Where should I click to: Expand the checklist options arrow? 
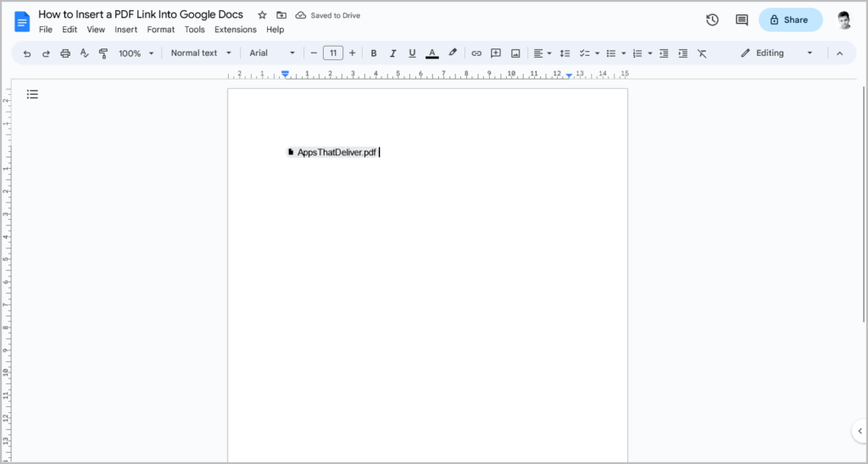[x=597, y=53]
